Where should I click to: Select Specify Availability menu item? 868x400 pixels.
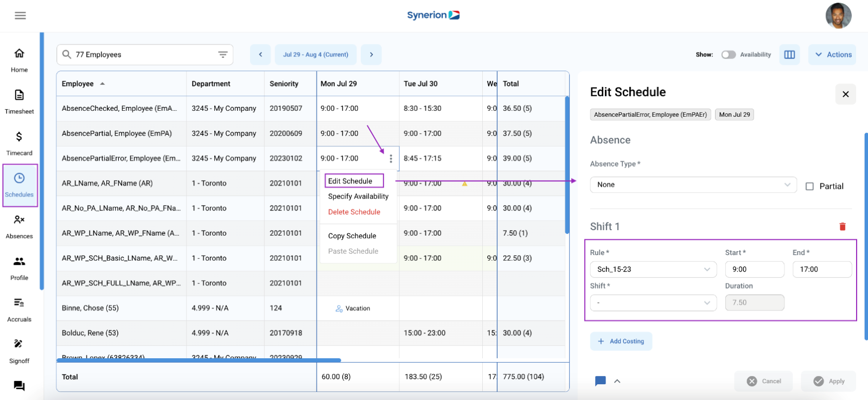pyautogui.click(x=358, y=196)
